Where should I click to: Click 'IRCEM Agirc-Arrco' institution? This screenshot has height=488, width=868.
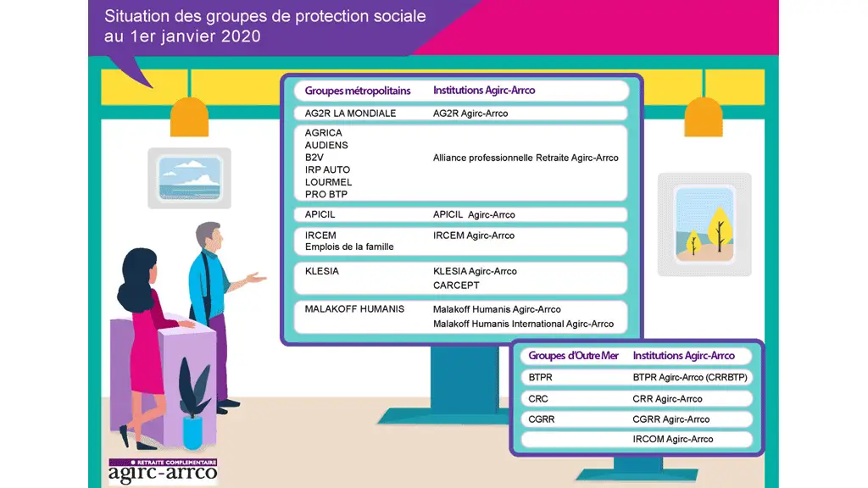[474, 236]
